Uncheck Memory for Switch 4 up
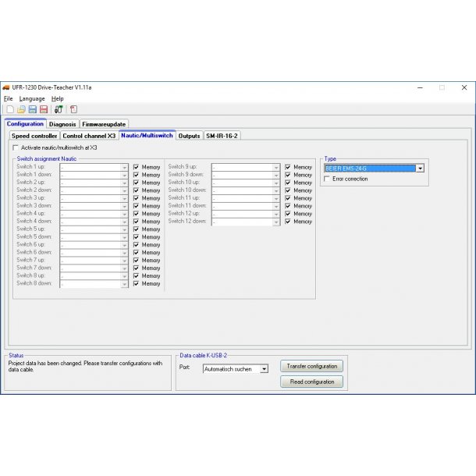 [136, 214]
